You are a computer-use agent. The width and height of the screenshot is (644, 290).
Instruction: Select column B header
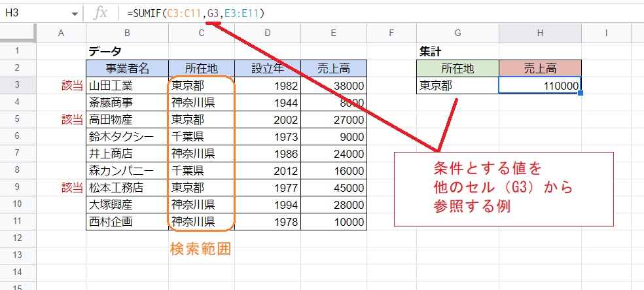[x=128, y=33]
